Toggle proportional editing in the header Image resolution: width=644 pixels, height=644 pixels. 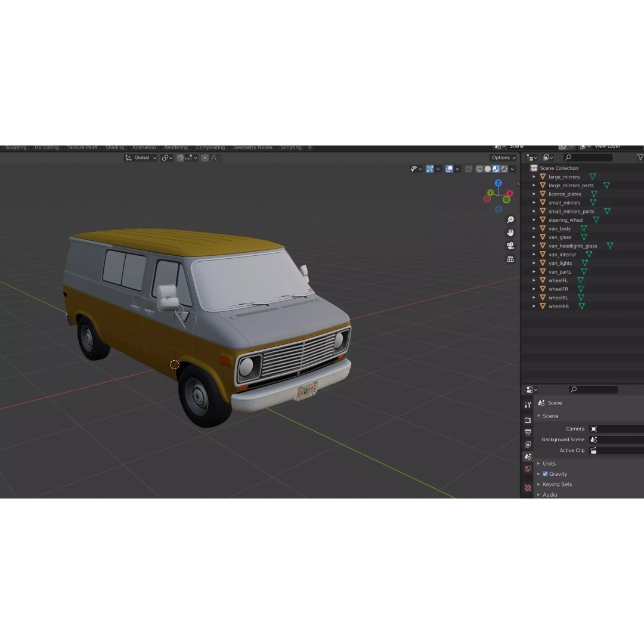tap(205, 157)
